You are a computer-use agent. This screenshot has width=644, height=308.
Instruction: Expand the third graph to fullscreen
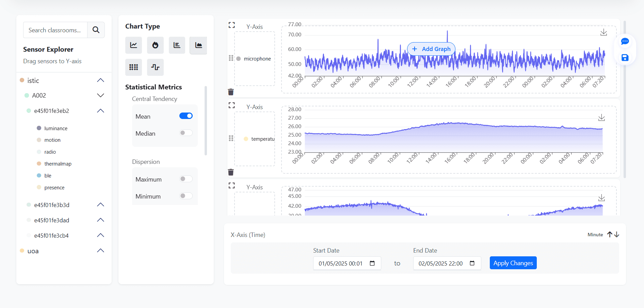click(232, 186)
